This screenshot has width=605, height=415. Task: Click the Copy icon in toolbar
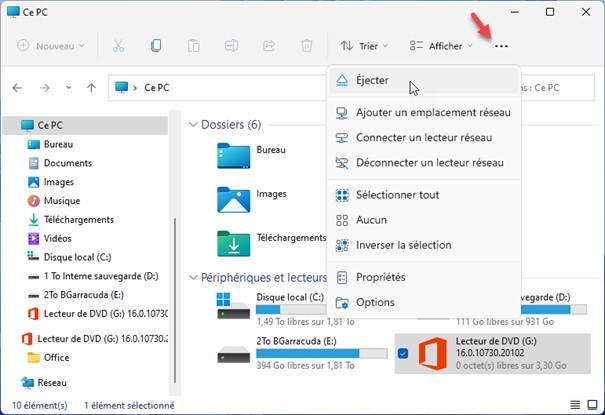(156, 46)
